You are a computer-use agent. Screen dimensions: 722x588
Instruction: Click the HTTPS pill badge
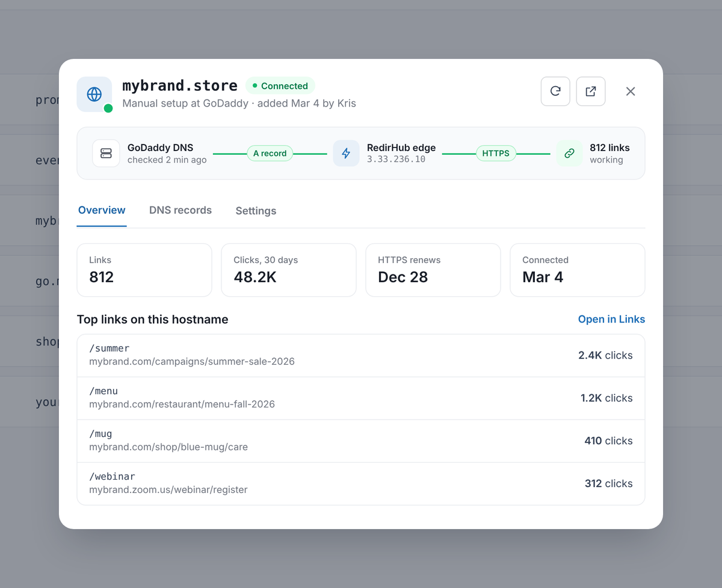point(496,153)
